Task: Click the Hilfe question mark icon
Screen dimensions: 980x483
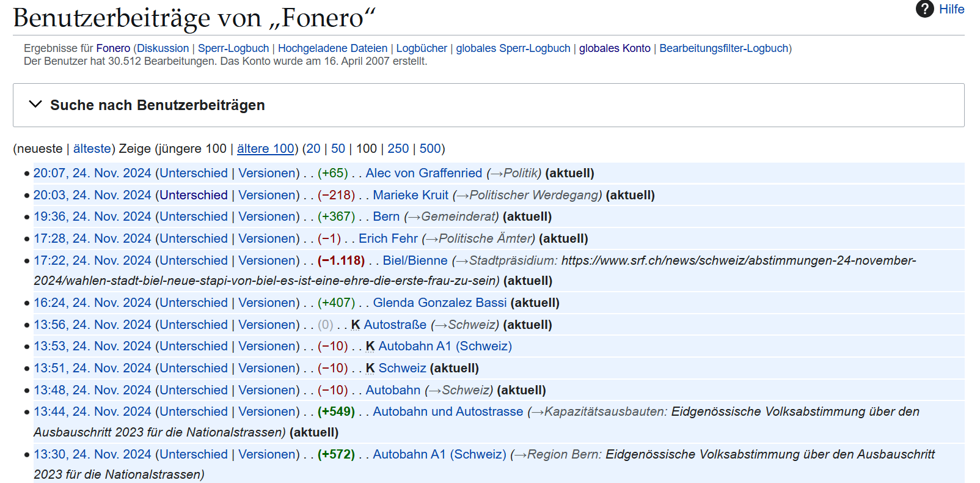Action: pyautogui.click(x=924, y=9)
